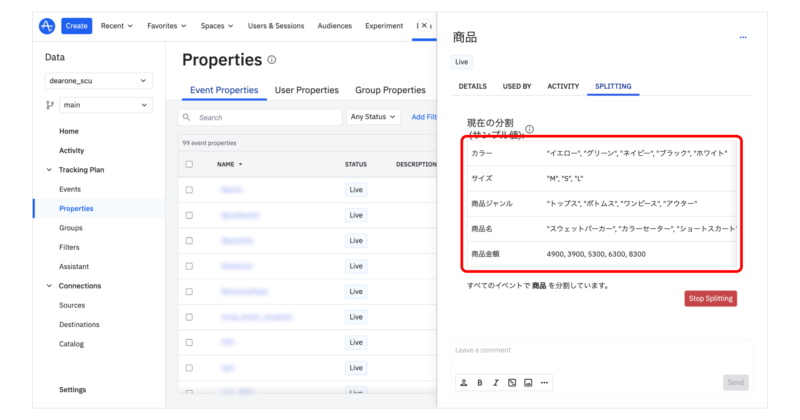Image resolution: width=800 pixels, height=420 pixels.
Task: Click the insert image icon in comment toolbar
Action: pyautogui.click(x=528, y=382)
